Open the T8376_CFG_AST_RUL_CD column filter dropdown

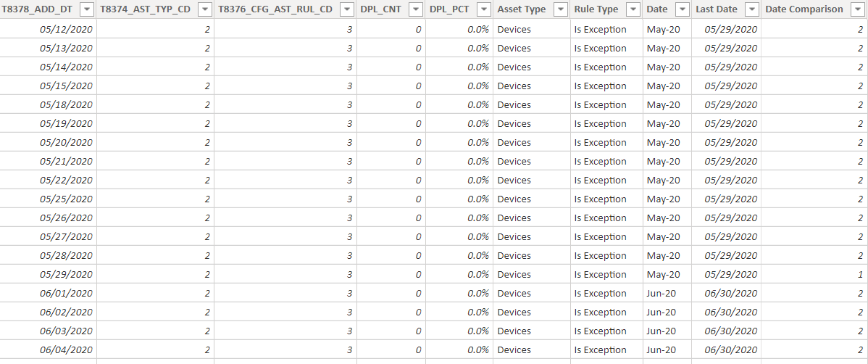click(x=347, y=9)
